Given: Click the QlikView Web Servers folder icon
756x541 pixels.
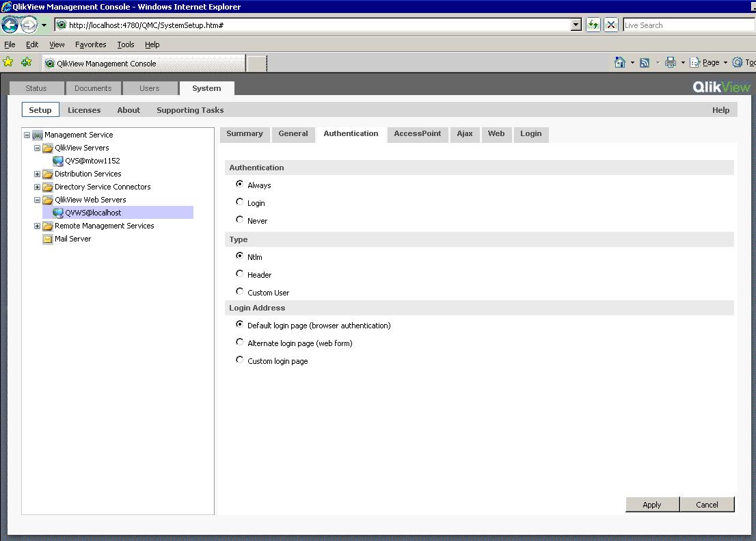Looking at the screenshot, I should coord(48,200).
